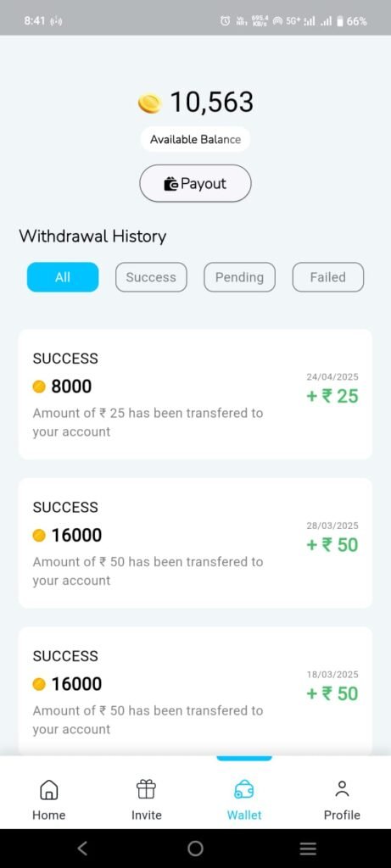Tap the coin icon next to 8000

click(x=39, y=387)
